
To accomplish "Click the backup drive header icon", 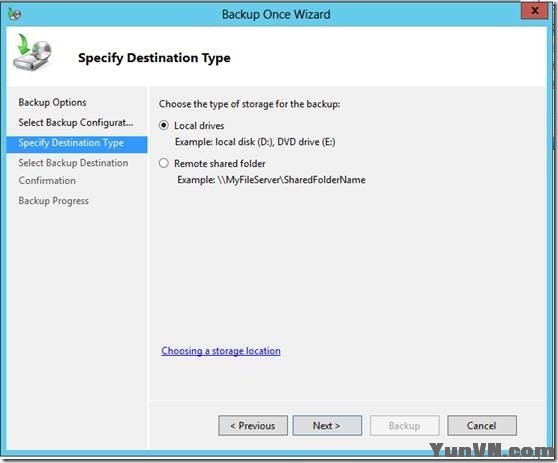I will [x=32, y=52].
